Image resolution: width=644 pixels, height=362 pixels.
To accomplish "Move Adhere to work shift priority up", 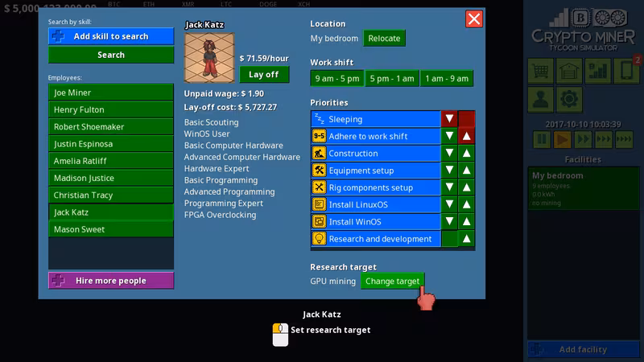I will 467,136.
